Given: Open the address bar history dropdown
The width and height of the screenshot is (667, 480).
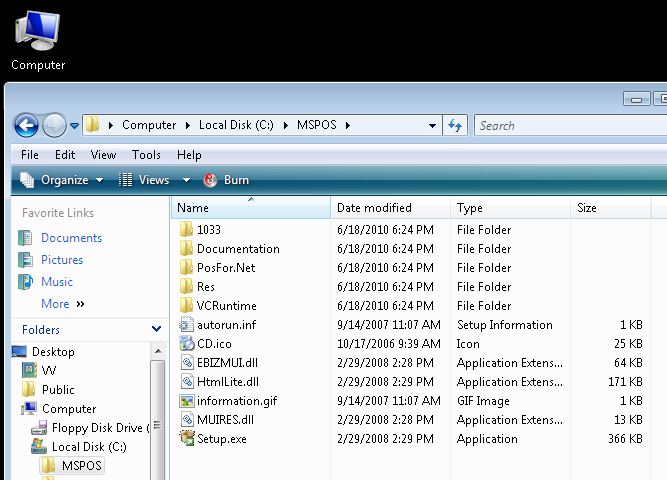Looking at the screenshot, I should click(432, 126).
